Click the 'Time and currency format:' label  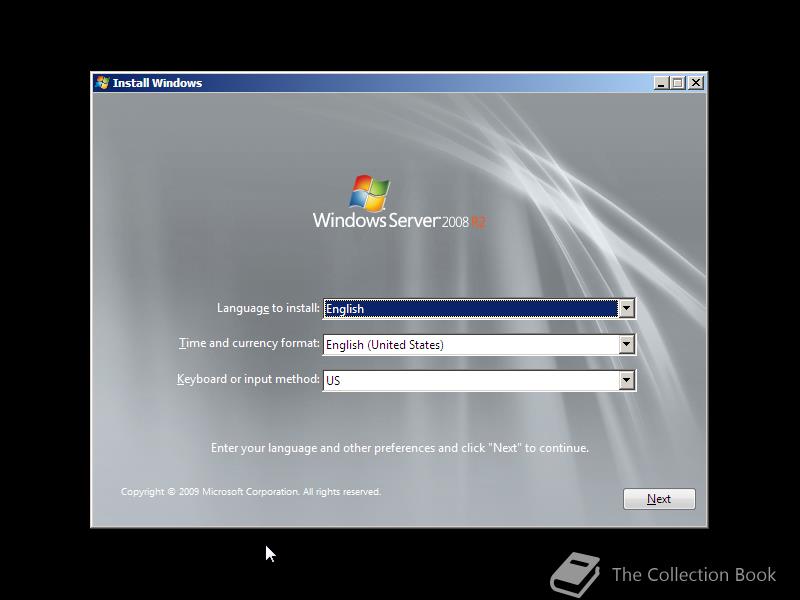coord(249,343)
